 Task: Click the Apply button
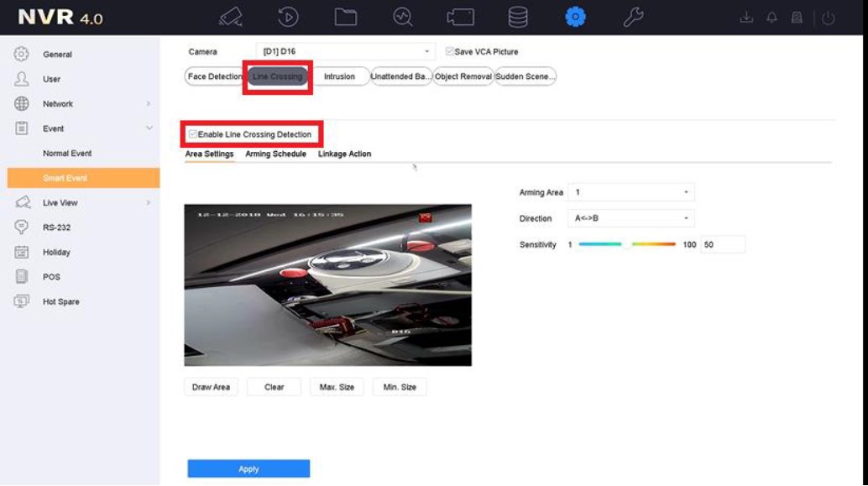point(248,469)
